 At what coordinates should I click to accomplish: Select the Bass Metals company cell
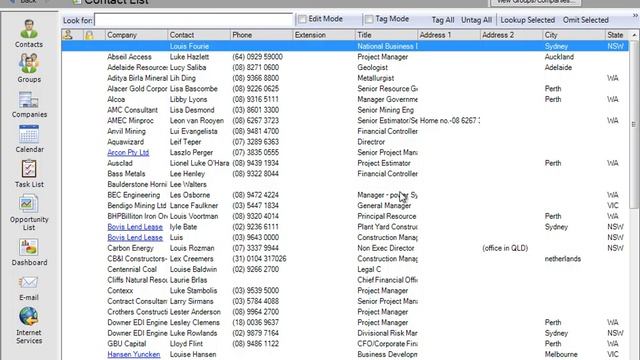[x=127, y=174]
